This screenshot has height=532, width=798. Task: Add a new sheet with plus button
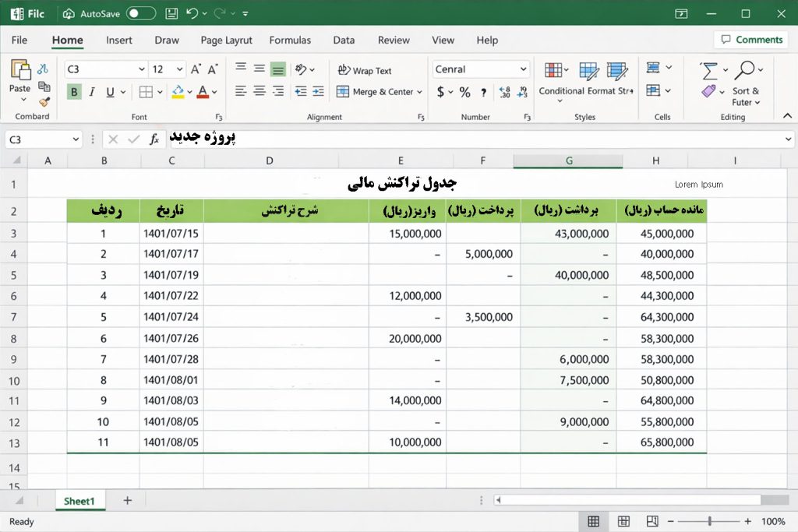point(128,501)
